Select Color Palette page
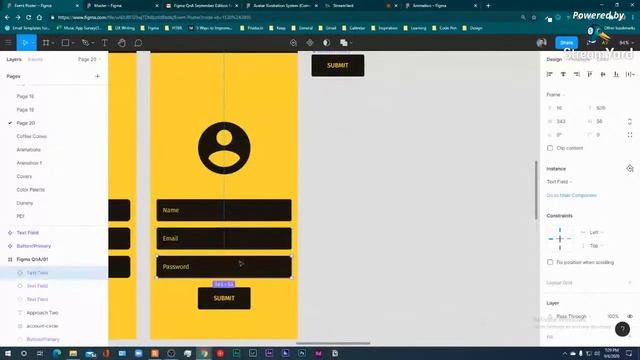The image size is (640, 360). click(x=30, y=190)
